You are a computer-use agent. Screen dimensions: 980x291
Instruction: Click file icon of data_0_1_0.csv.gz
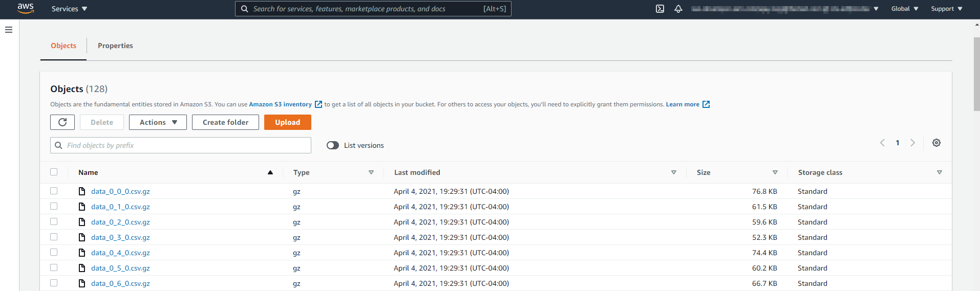coord(82,207)
